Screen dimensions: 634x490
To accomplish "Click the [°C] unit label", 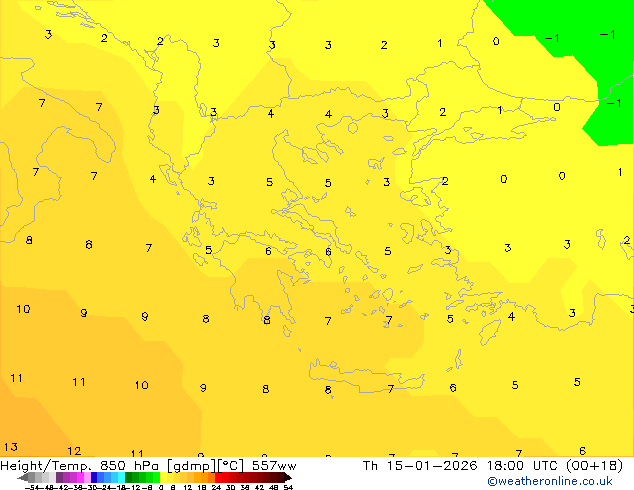I will [x=231, y=466].
